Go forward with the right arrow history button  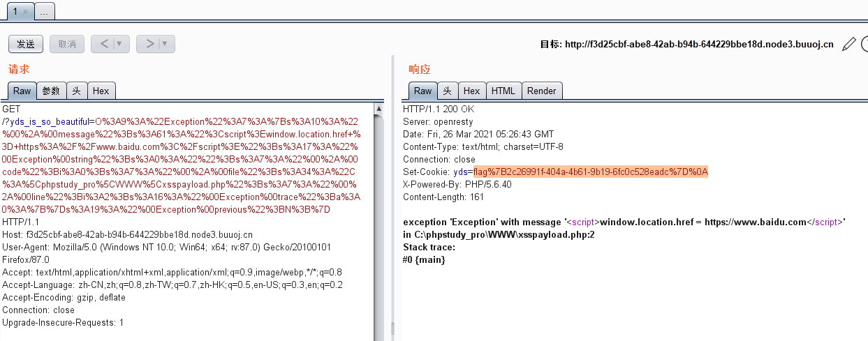(149, 44)
